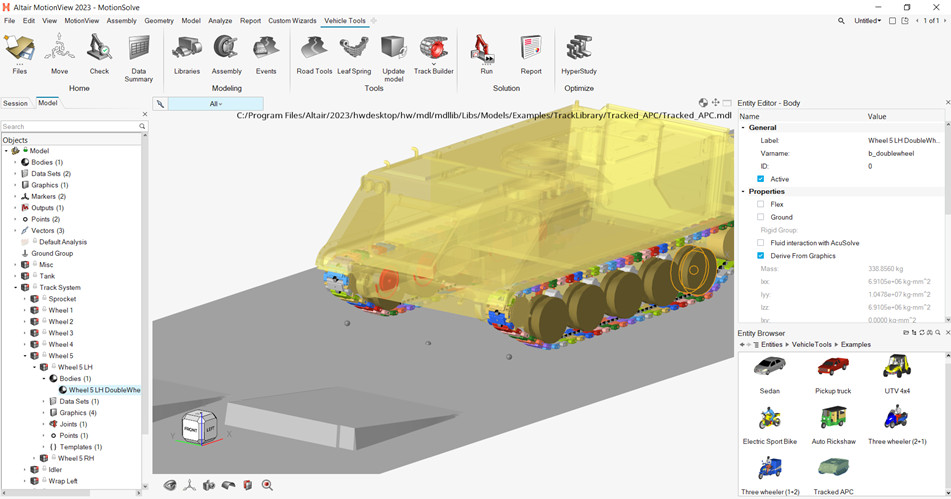The height and width of the screenshot is (499, 951).
Task: Click the VehicleTools breadcrumb link
Action: (811, 344)
